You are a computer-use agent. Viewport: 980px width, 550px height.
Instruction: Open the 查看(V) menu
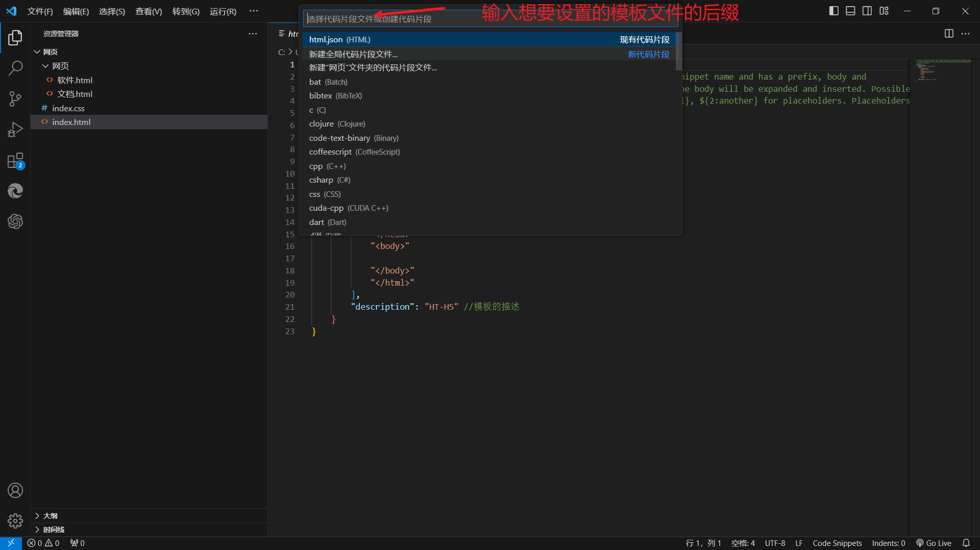coord(149,11)
